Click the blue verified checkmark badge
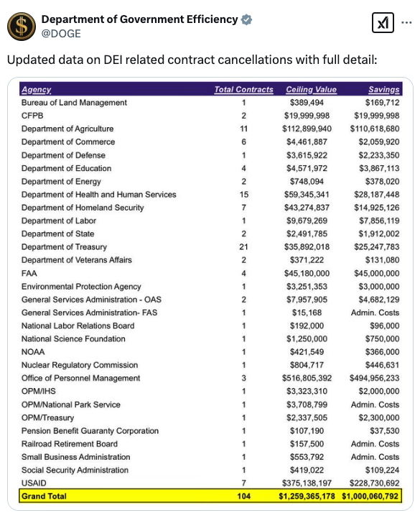The height and width of the screenshot is (513, 420). coord(246,19)
